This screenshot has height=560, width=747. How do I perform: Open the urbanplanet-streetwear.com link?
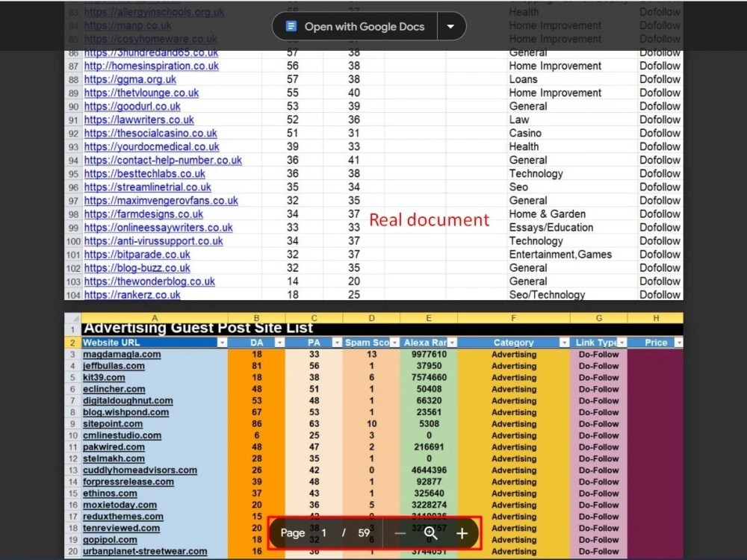tap(145, 552)
